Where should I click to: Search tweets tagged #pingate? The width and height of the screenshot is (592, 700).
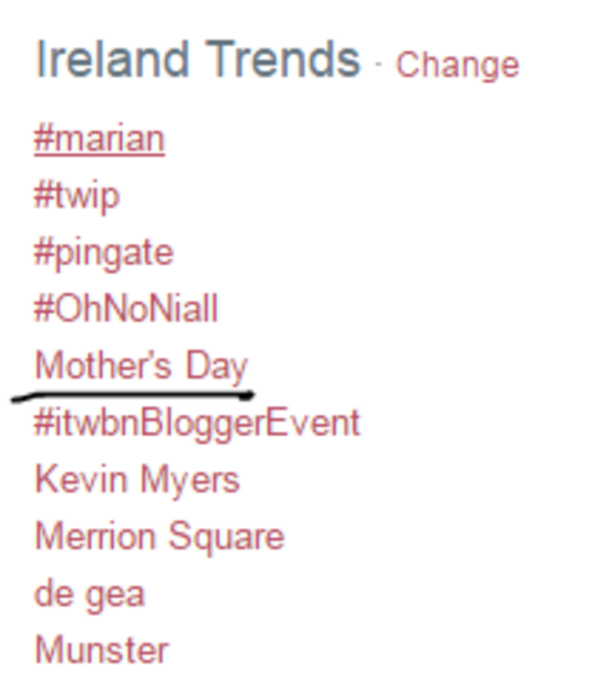(x=104, y=254)
